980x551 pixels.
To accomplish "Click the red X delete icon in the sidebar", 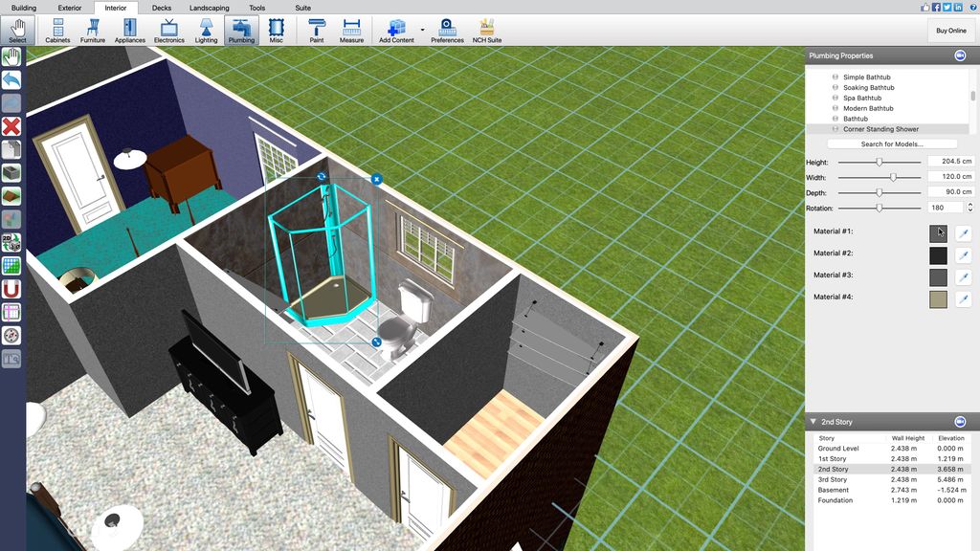I will pyautogui.click(x=11, y=125).
